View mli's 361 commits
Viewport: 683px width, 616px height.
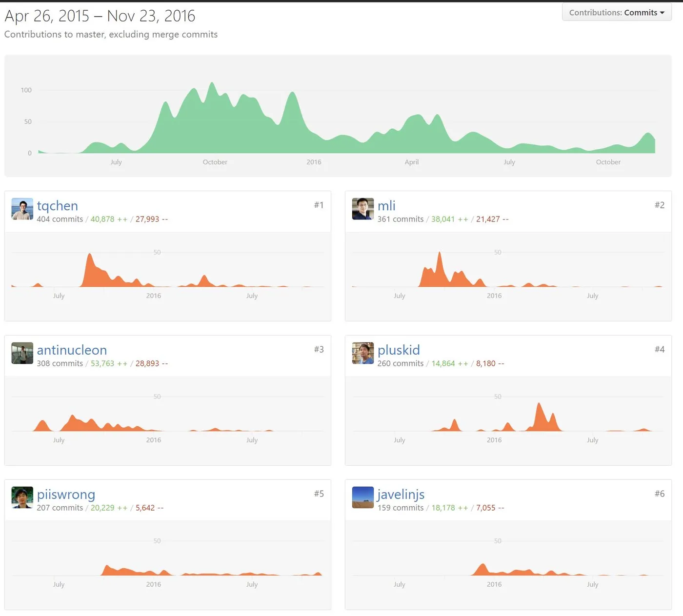(401, 219)
